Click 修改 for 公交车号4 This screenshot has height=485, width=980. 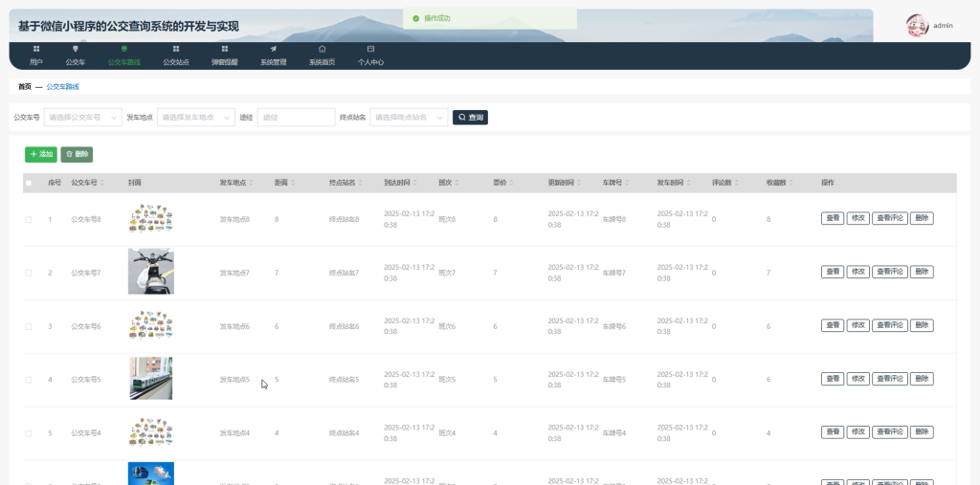pyautogui.click(x=857, y=431)
